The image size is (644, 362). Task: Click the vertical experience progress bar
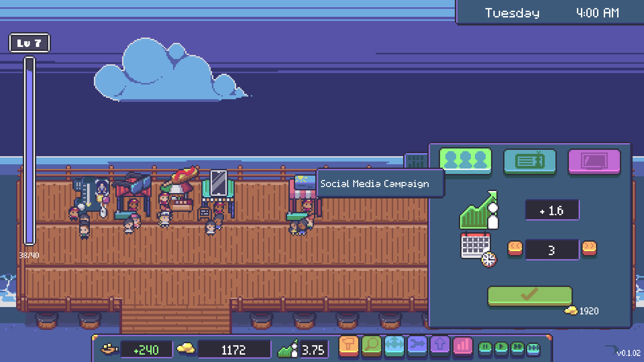coord(30,151)
